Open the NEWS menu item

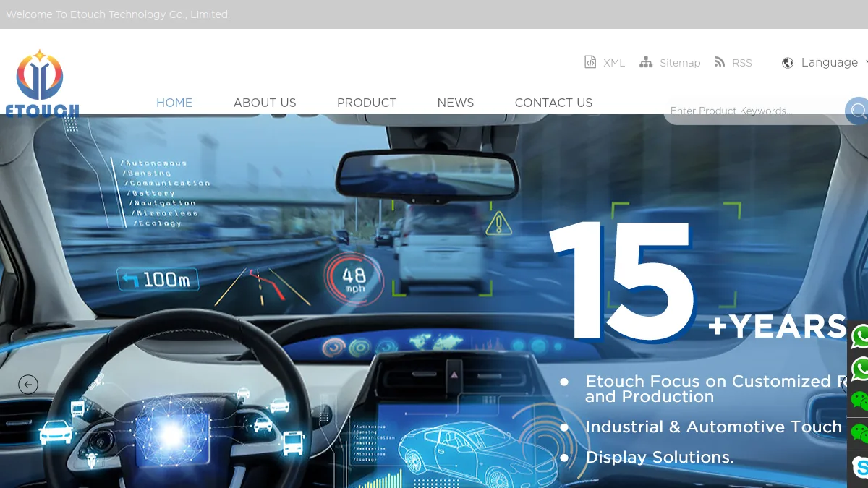tap(456, 103)
